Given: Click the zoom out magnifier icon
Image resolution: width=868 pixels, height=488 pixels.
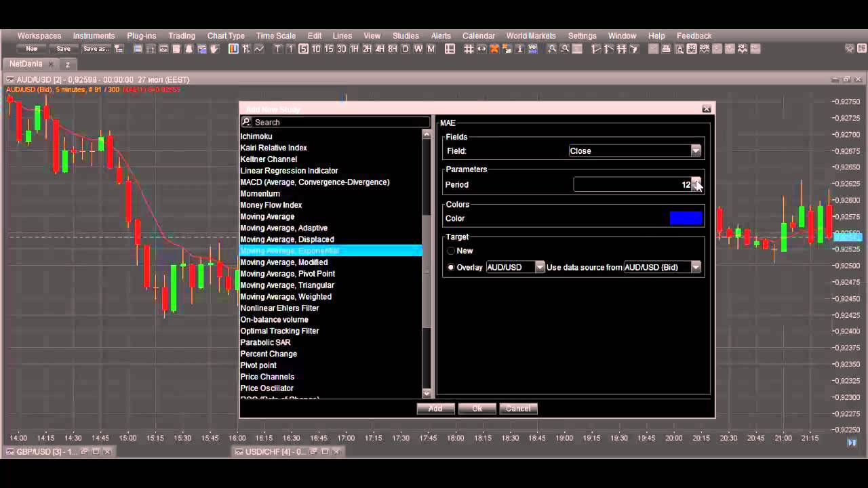Looking at the screenshot, I should pyautogui.click(x=564, y=49).
